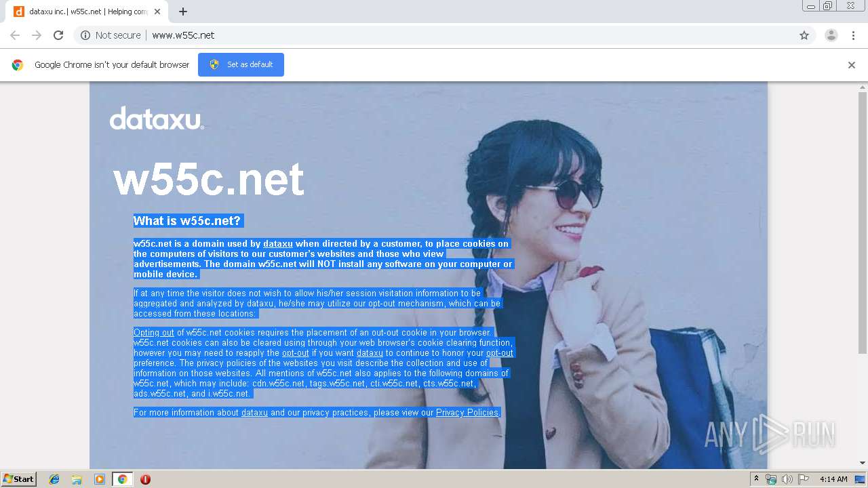Click the 'What is w55c.net?' heading
Screen dimensions: 868x488
[x=187, y=221]
